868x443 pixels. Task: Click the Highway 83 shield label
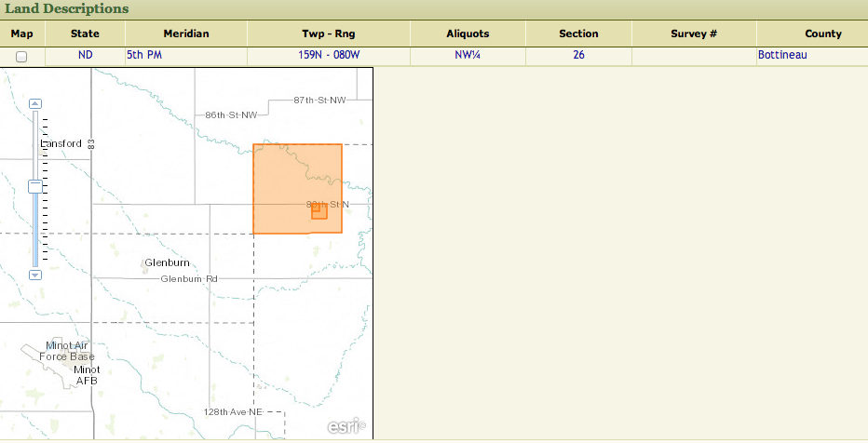91,144
